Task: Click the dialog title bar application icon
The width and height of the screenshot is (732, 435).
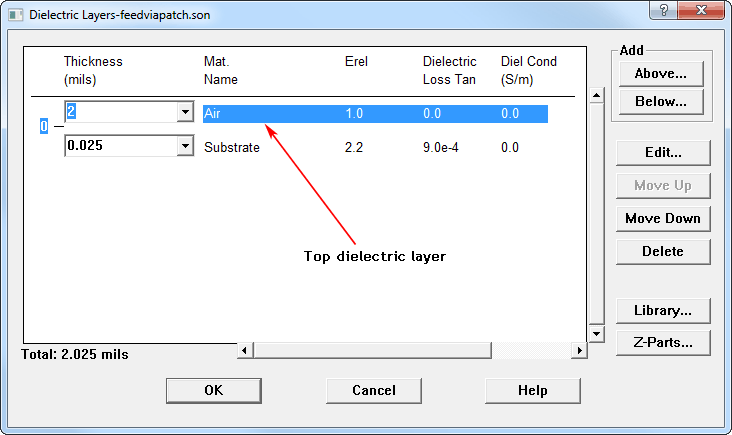Action: (x=15, y=15)
